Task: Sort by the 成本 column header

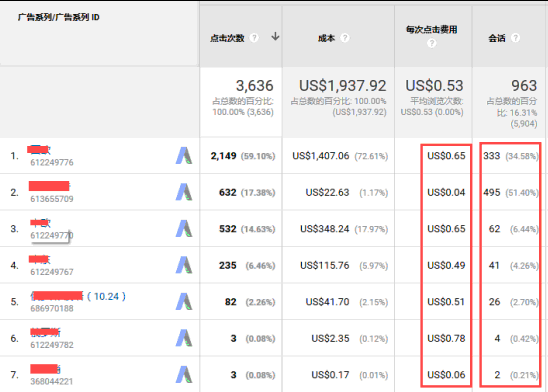Action: coord(326,38)
